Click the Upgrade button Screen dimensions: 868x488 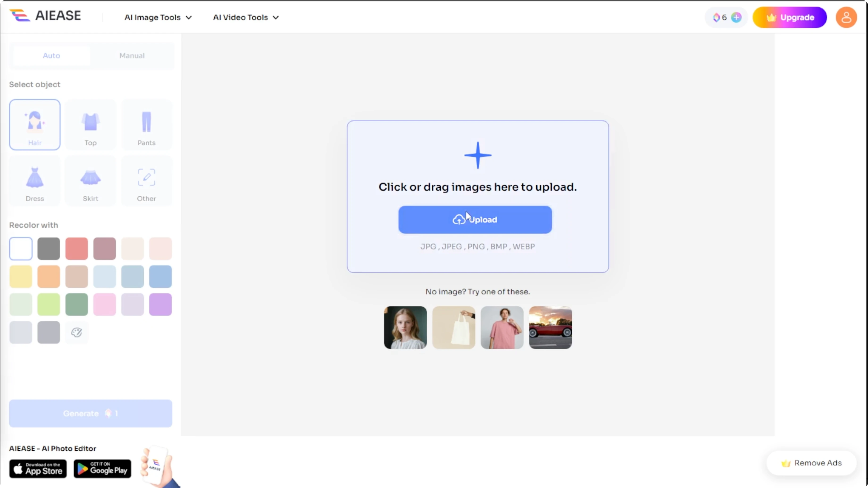coord(790,17)
